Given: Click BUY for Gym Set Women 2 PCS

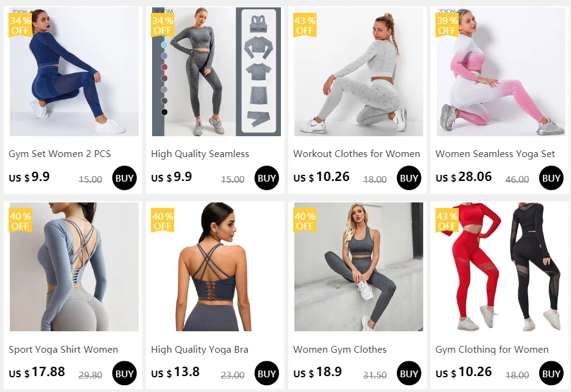Looking at the screenshot, I should pyautogui.click(x=124, y=178).
